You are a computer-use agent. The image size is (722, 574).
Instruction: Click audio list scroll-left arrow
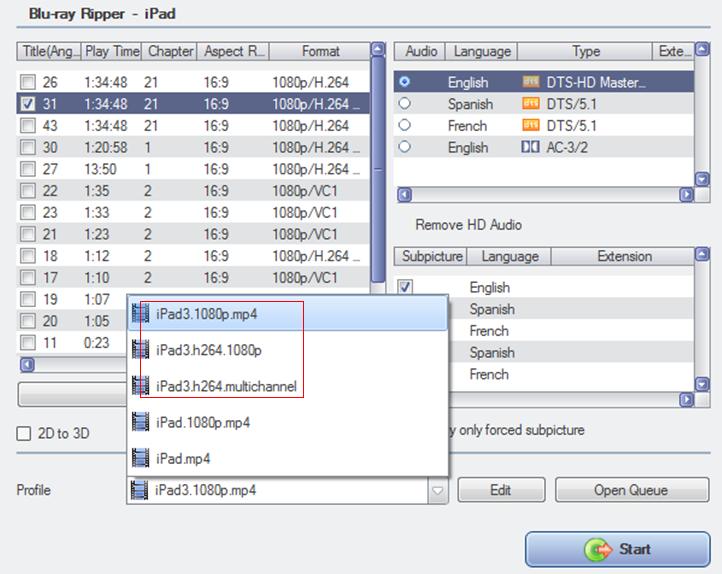click(404, 195)
